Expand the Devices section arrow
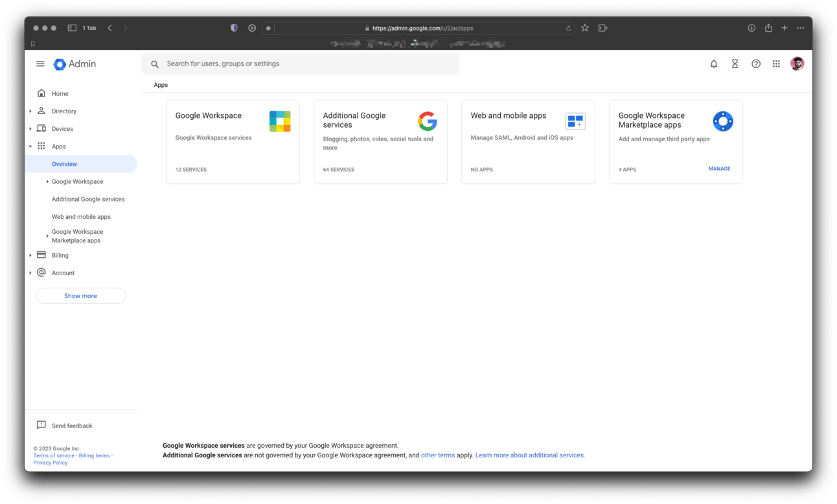The height and width of the screenshot is (504, 837). click(x=30, y=129)
